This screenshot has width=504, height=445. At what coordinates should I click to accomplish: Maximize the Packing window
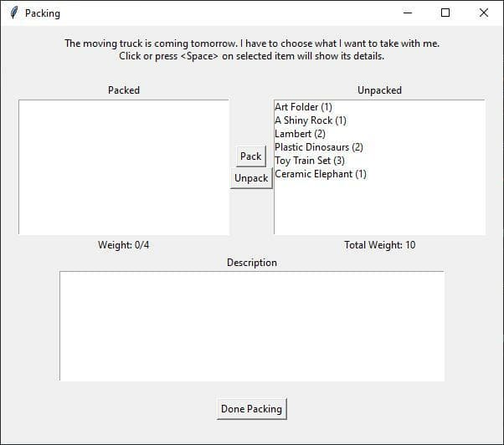[x=445, y=13]
